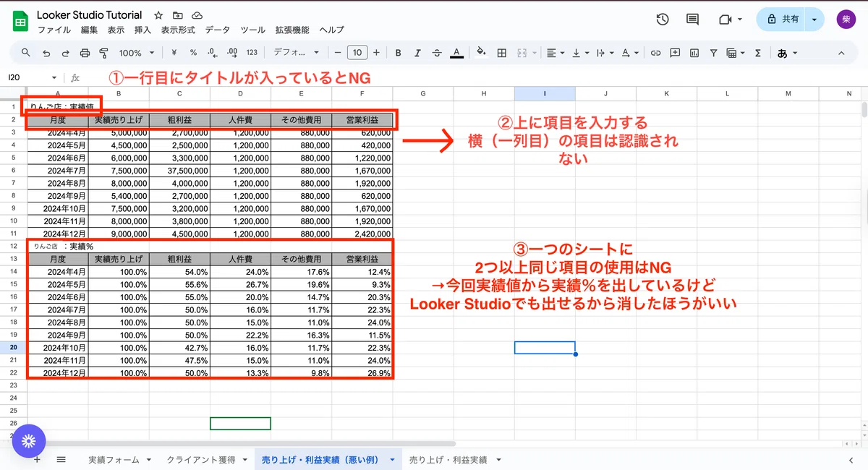
Task: Open the input tools あ menu
Action: point(787,53)
